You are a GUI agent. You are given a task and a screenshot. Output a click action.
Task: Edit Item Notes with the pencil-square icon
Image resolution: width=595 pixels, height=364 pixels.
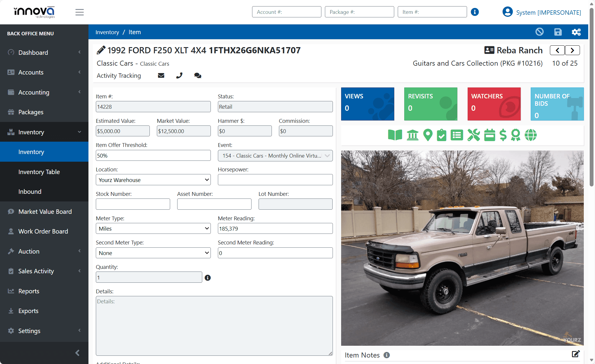click(576, 354)
